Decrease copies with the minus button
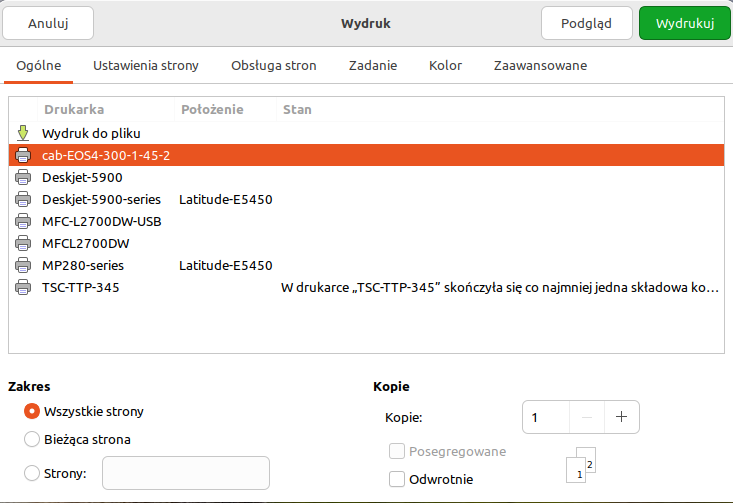Viewport: 733px width, 503px height. [x=587, y=417]
